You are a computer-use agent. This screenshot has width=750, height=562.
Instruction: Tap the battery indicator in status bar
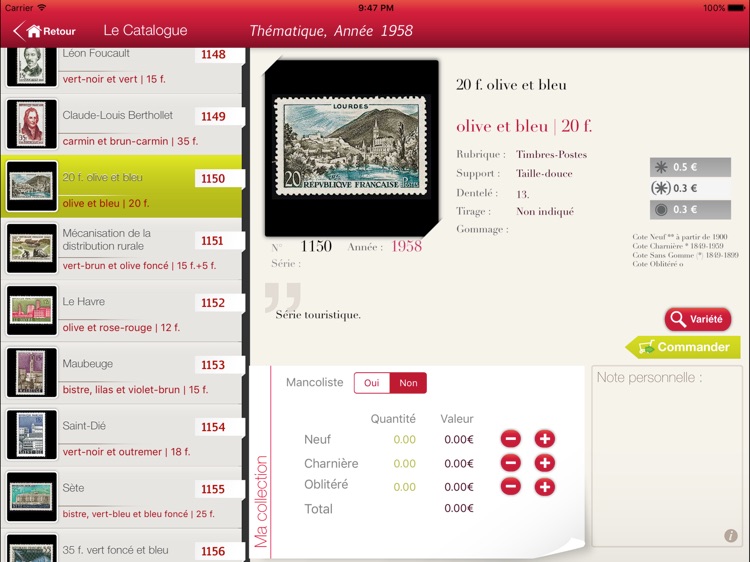point(736,8)
